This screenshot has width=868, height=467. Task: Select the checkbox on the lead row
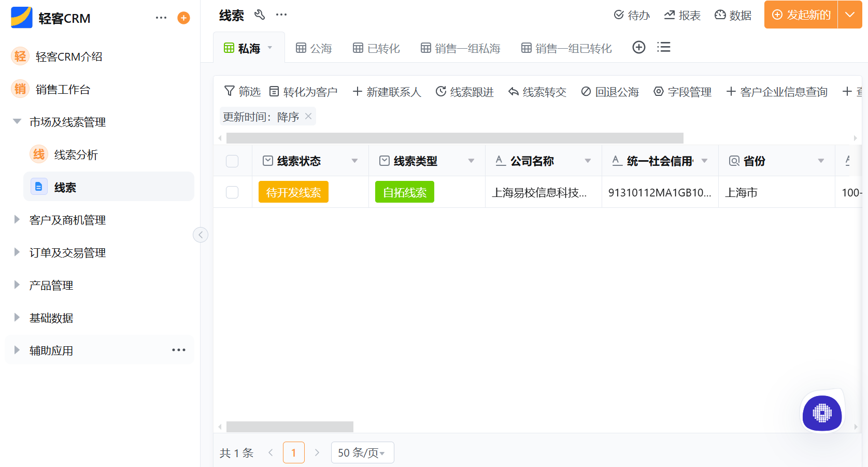[x=232, y=192]
